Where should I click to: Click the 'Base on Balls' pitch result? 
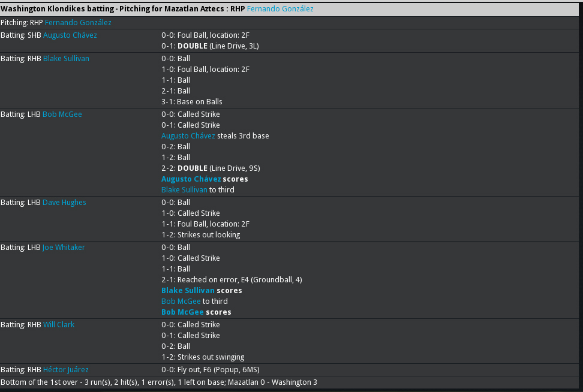(199, 102)
